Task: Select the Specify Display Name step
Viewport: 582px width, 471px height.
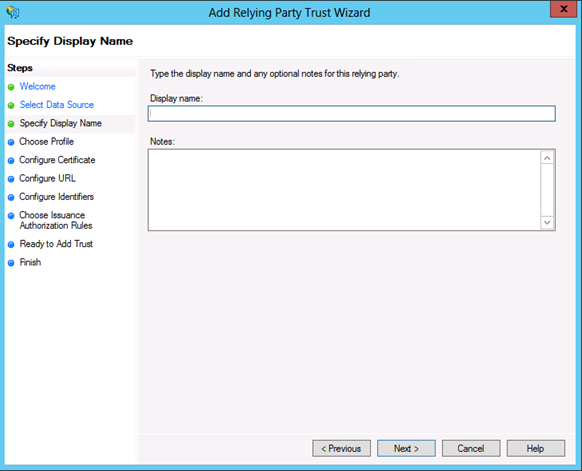Action: click(x=61, y=123)
